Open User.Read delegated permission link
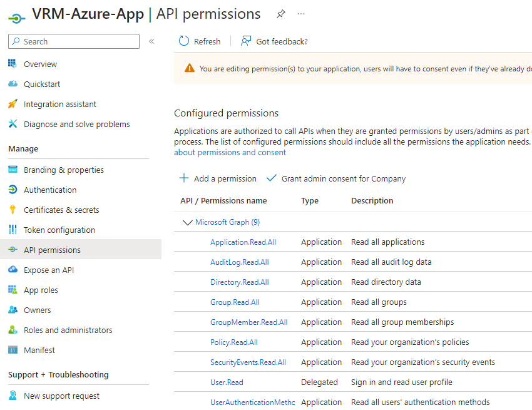The image size is (532, 410). (227, 382)
